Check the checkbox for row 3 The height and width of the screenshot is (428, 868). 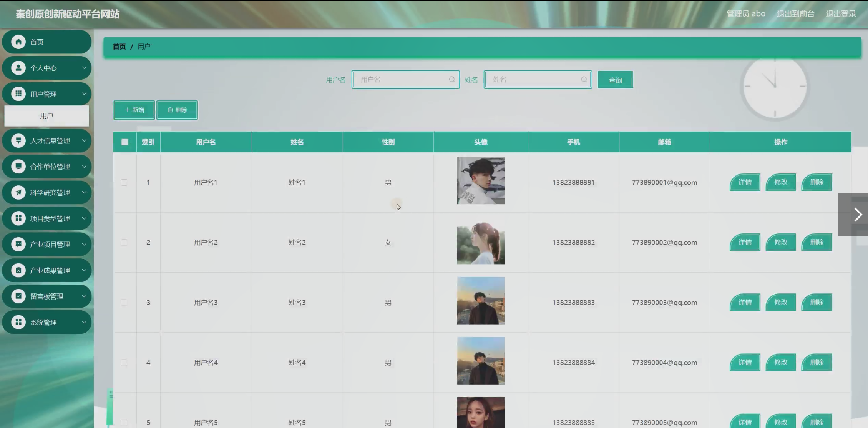click(124, 303)
